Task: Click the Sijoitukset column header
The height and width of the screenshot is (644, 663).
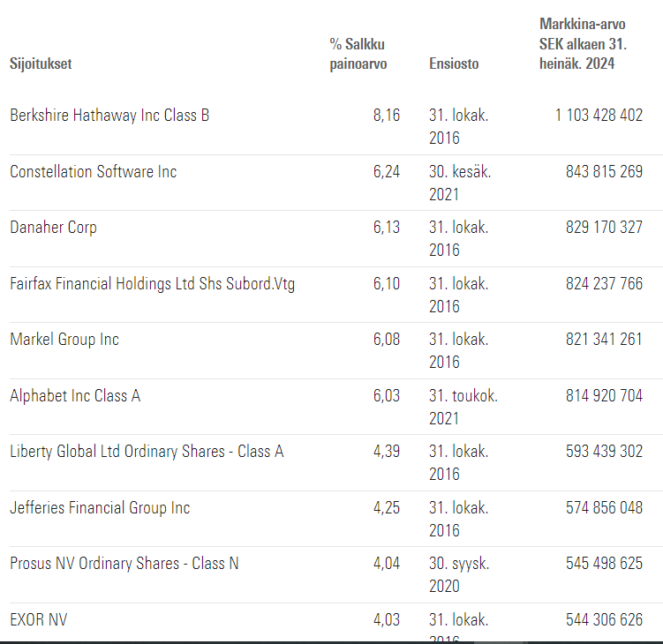Action: pyautogui.click(x=41, y=64)
